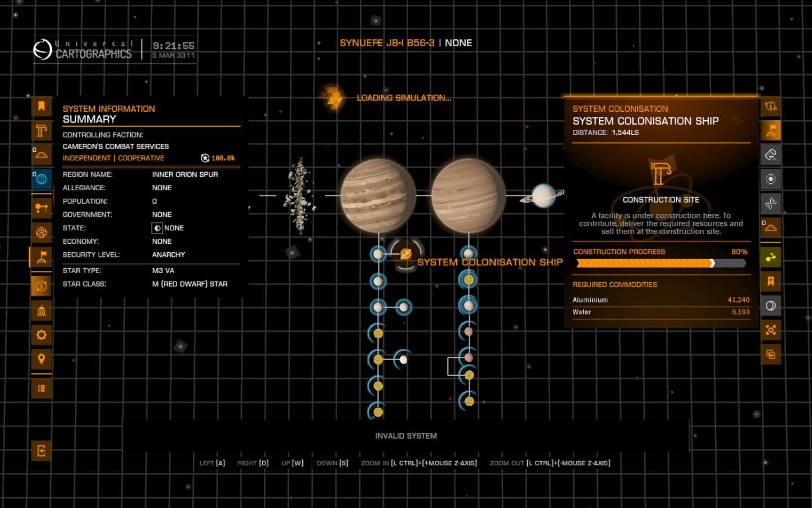
Task: Click the system name SYNUEFE JB-I B56-3
Action: click(x=387, y=43)
